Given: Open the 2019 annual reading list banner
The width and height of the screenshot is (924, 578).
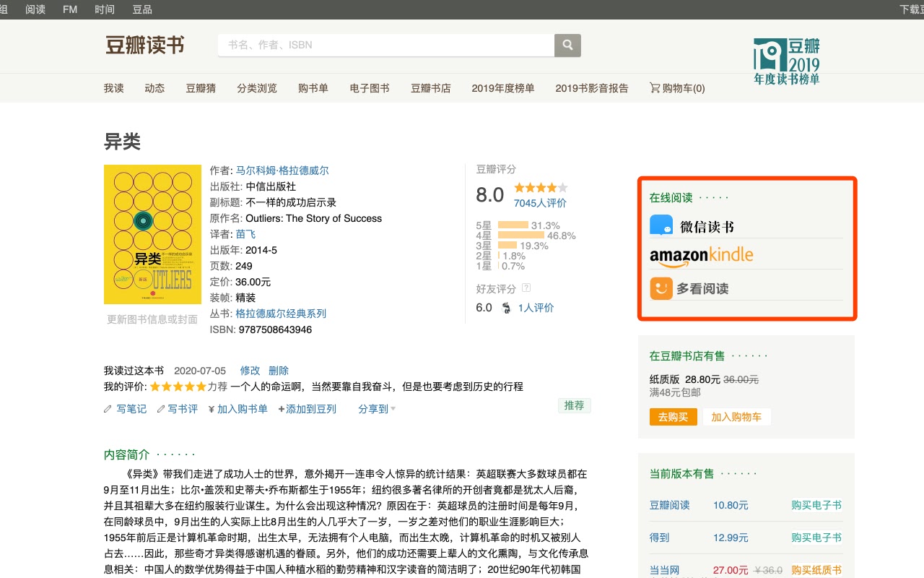Looking at the screenshot, I should click(787, 61).
